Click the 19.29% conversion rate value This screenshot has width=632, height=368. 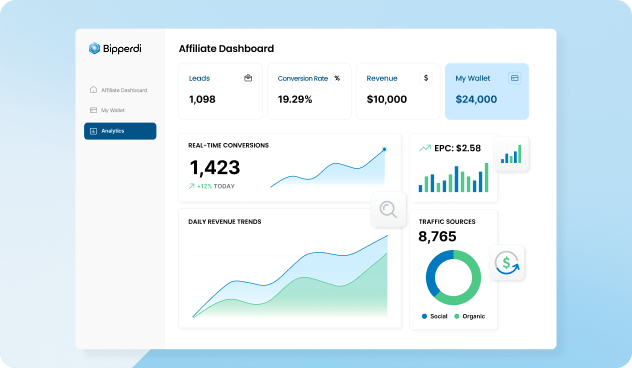click(x=295, y=99)
